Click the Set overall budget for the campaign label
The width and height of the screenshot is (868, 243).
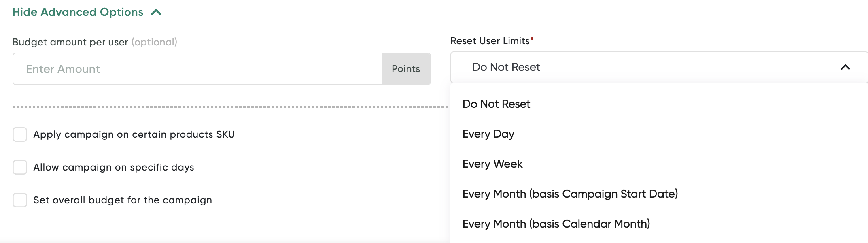(x=123, y=200)
